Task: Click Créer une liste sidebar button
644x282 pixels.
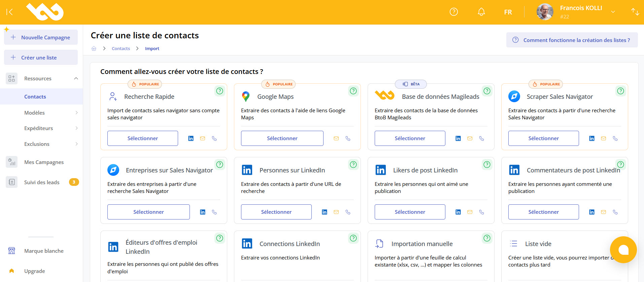Action: [41, 57]
